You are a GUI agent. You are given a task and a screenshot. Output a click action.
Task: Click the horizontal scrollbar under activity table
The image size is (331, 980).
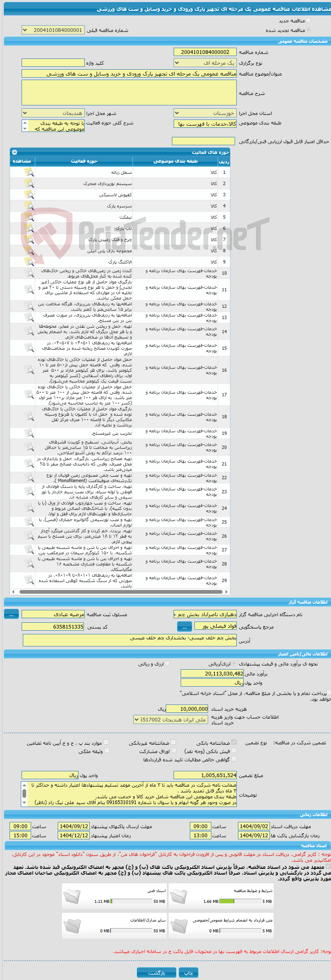[x=121, y=592]
